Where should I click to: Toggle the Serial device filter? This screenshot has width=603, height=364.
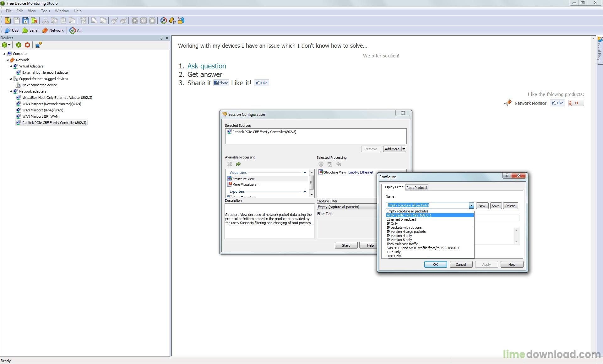click(30, 30)
